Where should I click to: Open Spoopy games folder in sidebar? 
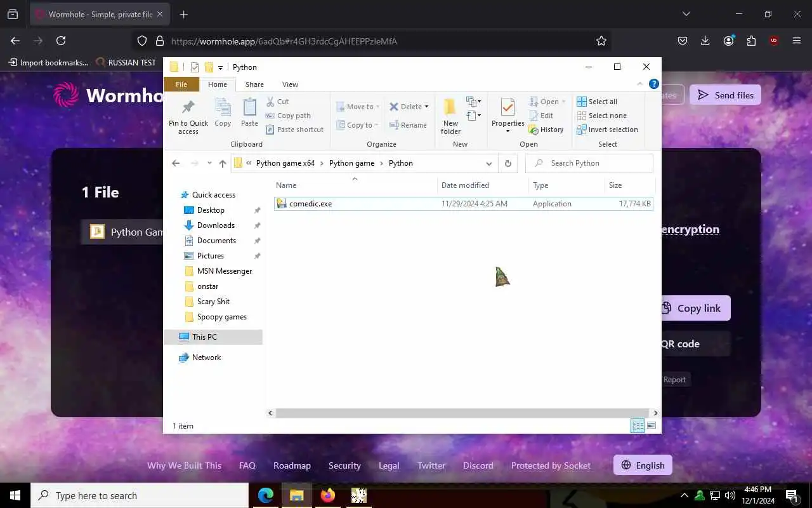222,317
